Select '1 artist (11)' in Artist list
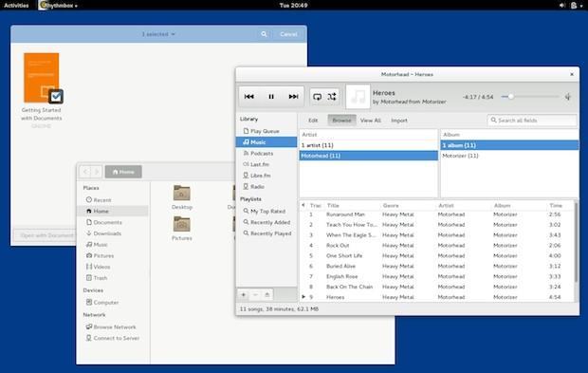The height and width of the screenshot is (373, 588). tap(369, 145)
